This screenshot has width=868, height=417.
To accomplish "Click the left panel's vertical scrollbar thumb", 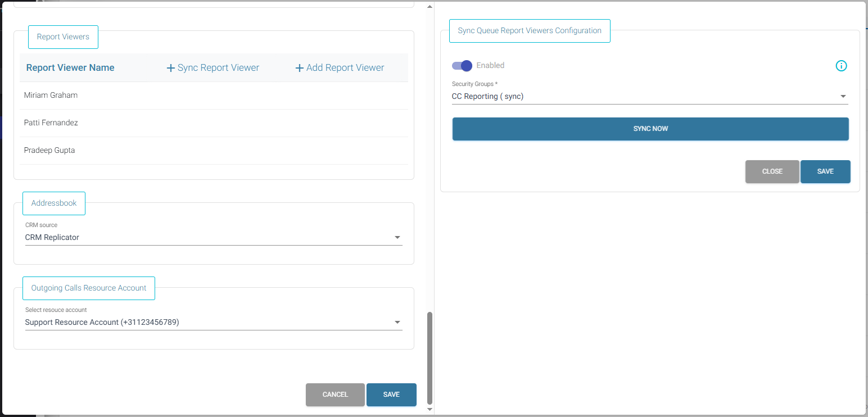I will point(430,357).
